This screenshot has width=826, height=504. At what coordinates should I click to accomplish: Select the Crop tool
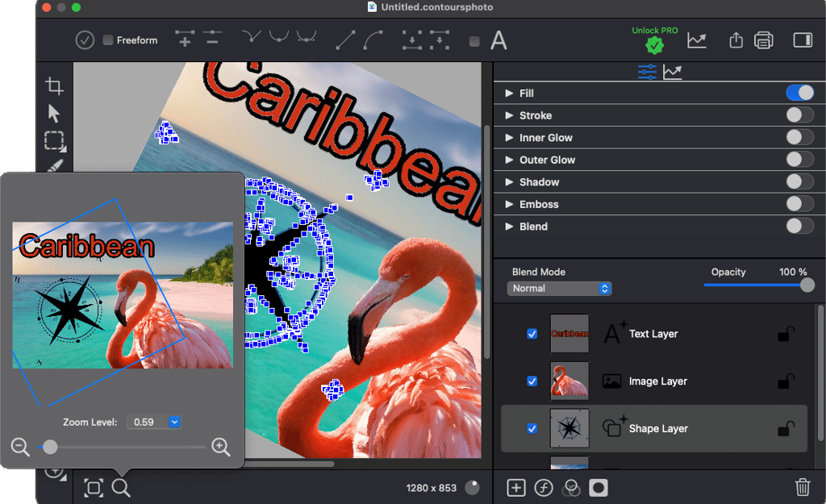pyautogui.click(x=54, y=85)
